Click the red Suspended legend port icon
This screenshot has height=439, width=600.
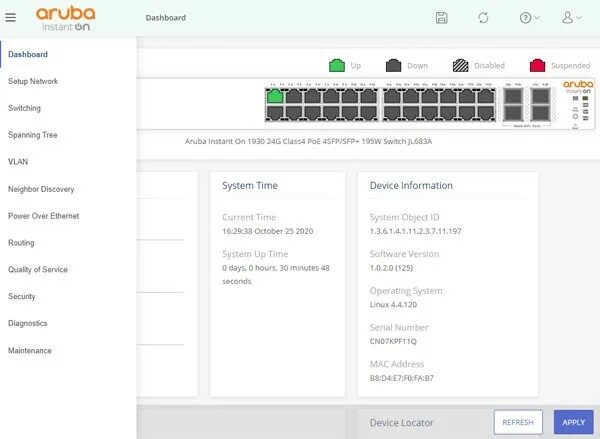pyautogui.click(x=537, y=65)
